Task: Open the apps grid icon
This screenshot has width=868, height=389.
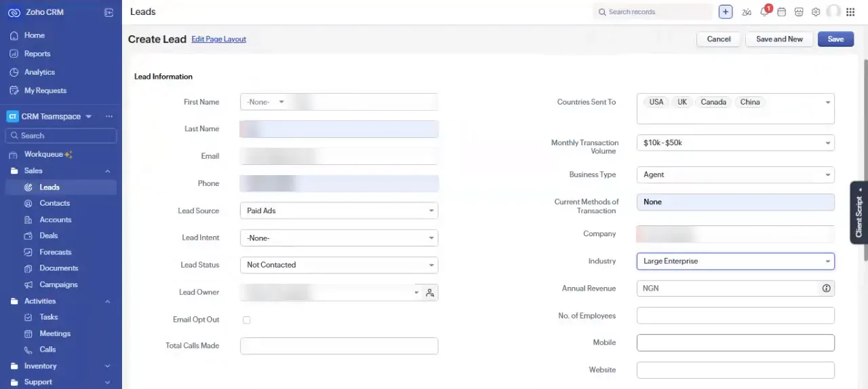Action: (850, 12)
